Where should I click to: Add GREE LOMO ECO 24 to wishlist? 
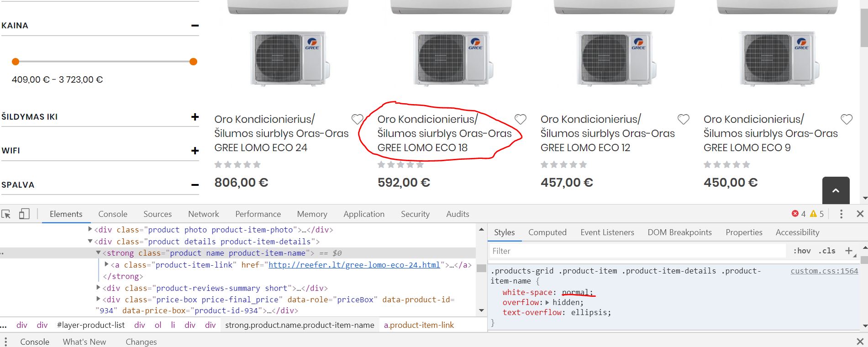click(357, 119)
